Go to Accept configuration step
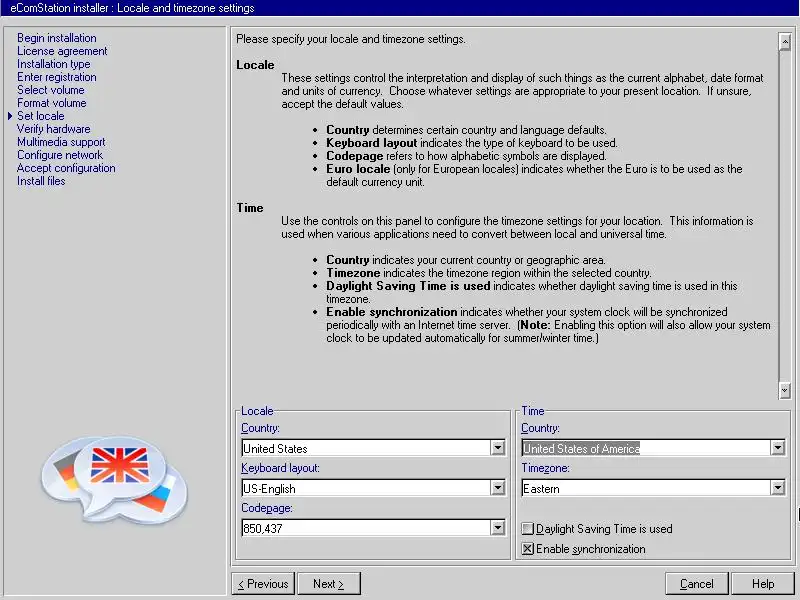 [66, 168]
